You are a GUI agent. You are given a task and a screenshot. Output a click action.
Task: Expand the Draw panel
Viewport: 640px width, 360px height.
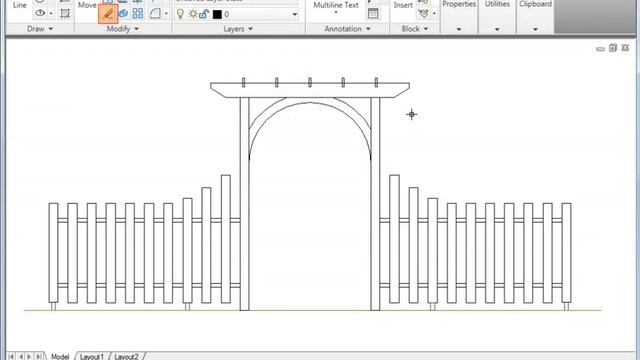[40, 29]
